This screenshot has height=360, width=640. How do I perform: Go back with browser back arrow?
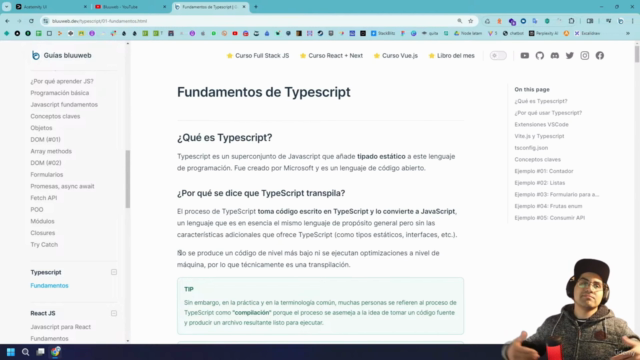tap(7, 21)
